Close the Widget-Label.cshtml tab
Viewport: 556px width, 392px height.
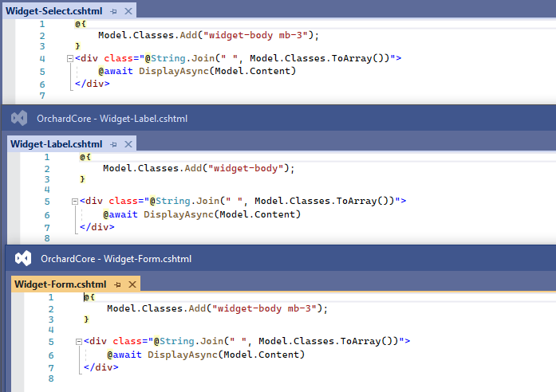tap(128, 144)
